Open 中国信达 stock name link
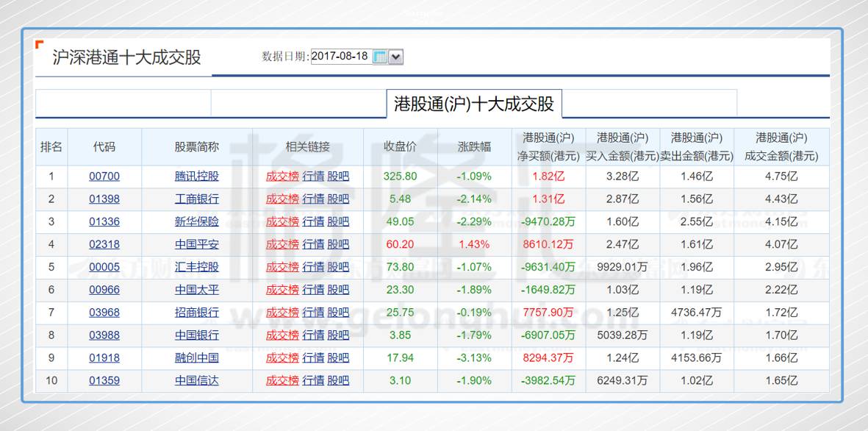 (197, 380)
